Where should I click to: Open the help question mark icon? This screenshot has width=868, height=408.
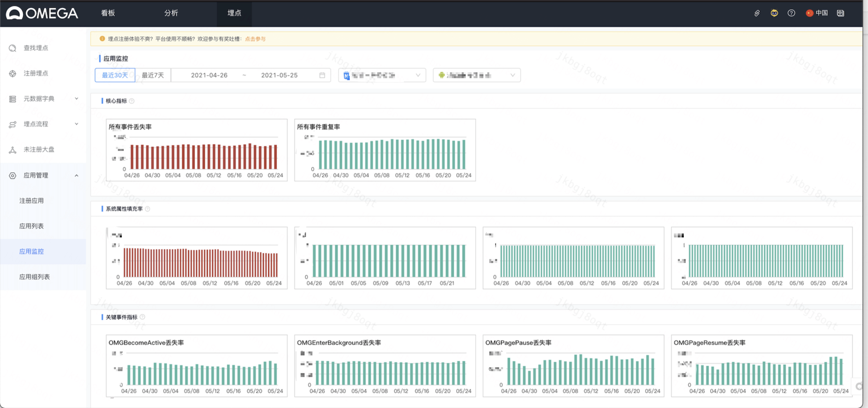[x=791, y=13]
